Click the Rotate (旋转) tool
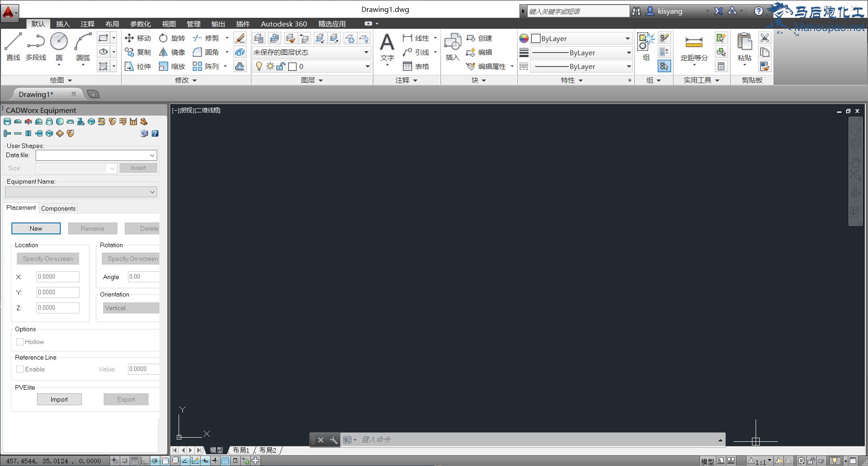Viewport: 868px width, 466px height. point(172,38)
